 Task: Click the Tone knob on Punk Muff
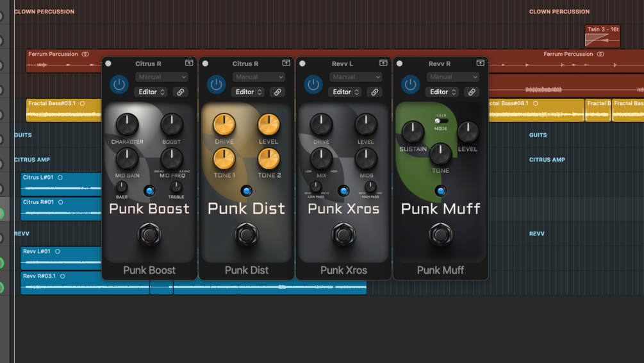point(441,154)
